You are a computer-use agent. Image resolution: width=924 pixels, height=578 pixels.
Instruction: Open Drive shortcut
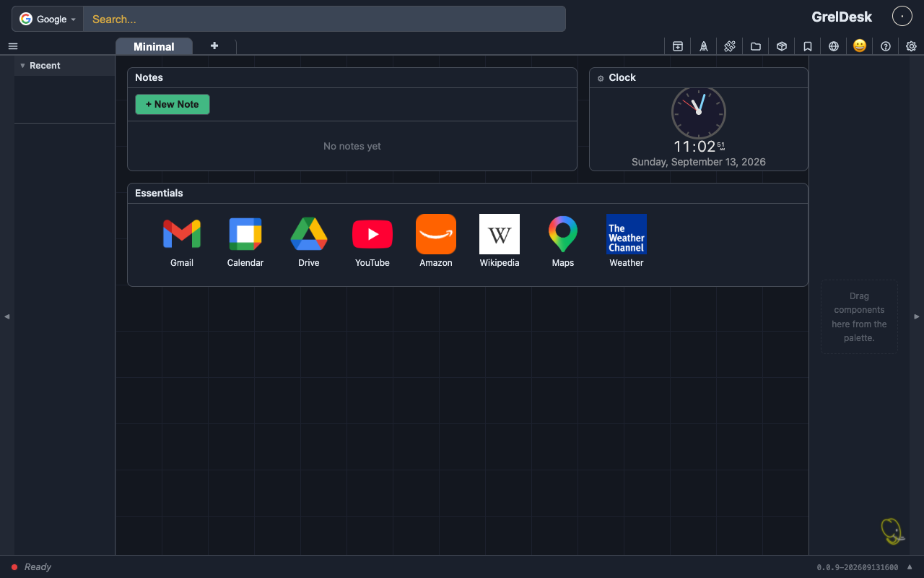point(309,242)
